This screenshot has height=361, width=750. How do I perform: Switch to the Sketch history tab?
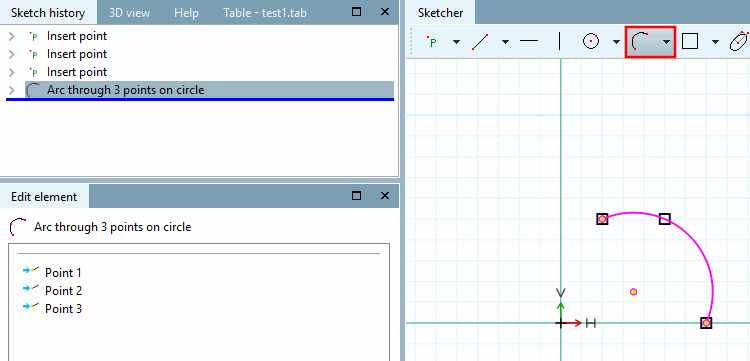tap(48, 12)
